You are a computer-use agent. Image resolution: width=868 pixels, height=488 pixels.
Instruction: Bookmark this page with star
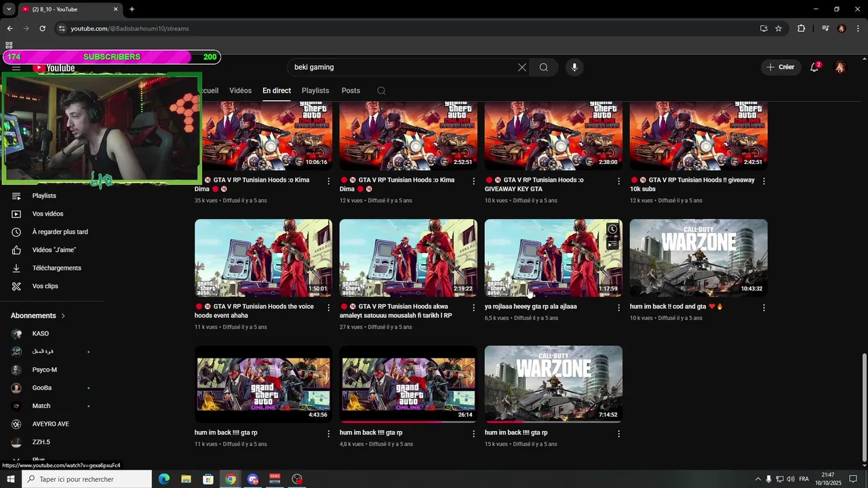778,28
